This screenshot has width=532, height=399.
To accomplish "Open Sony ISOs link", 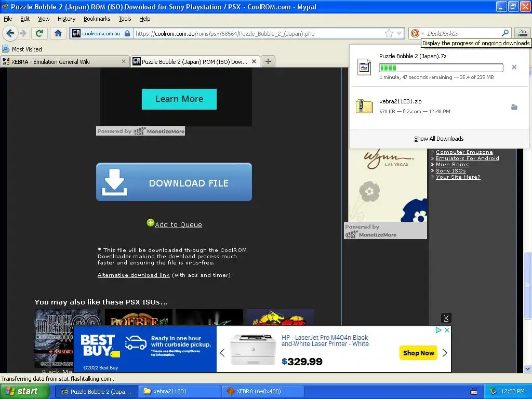I will coord(450,170).
